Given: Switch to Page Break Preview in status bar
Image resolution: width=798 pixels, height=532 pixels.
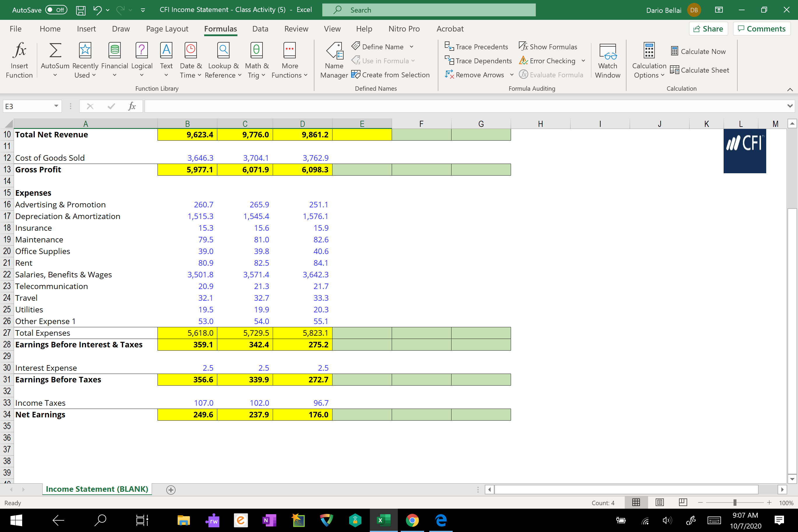Looking at the screenshot, I should coord(683,503).
